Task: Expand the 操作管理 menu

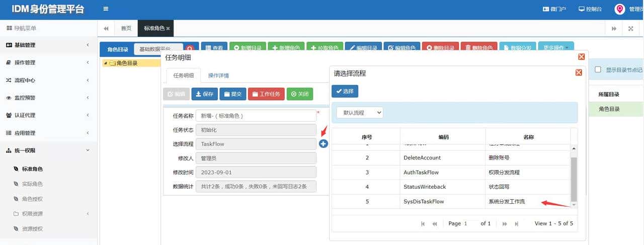Action: click(x=49, y=62)
